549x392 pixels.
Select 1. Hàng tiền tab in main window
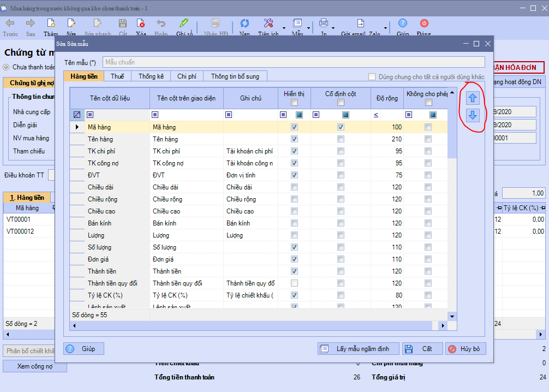click(x=27, y=198)
